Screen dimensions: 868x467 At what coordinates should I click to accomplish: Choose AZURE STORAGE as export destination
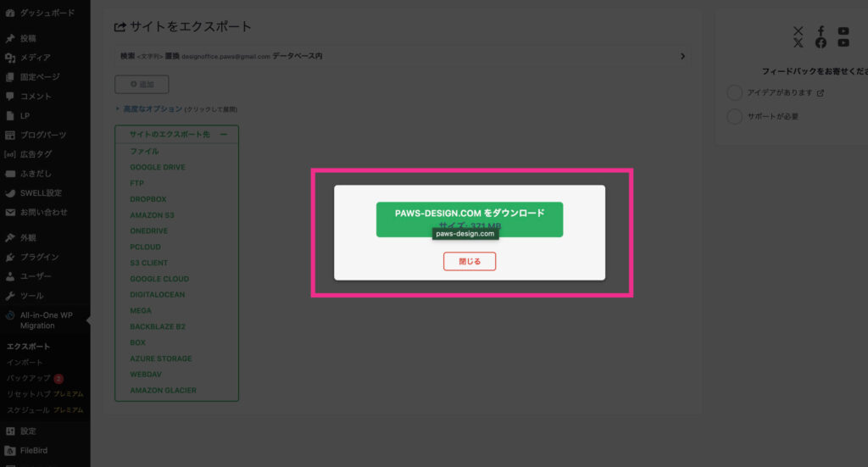[x=161, y=359]
